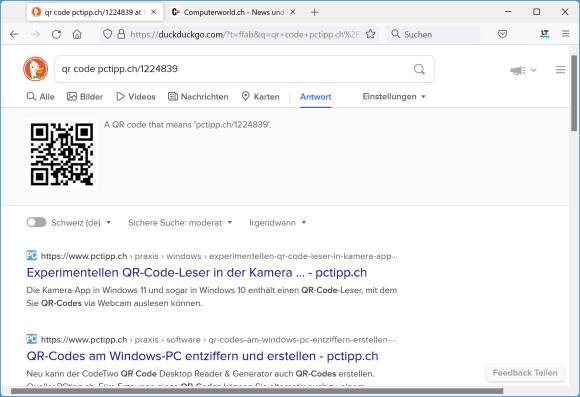
Task: Open the browser home page icon
Action: [x=77, y=34]
